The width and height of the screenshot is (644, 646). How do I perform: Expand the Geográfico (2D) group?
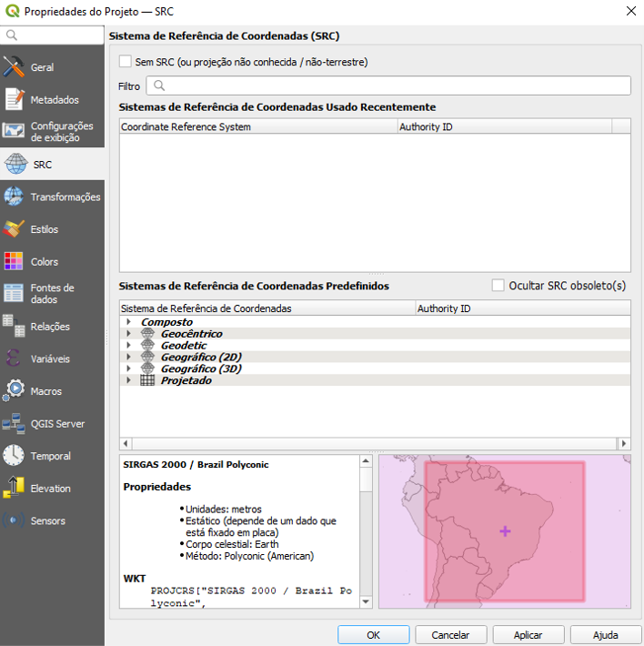[x=129, y=358]
